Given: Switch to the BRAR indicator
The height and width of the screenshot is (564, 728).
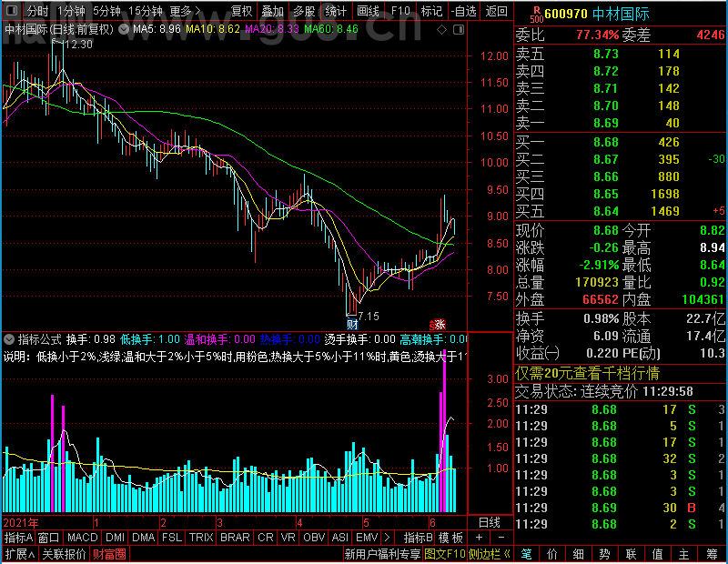Looking at the screenshot, I should click(x=235, y=537).
